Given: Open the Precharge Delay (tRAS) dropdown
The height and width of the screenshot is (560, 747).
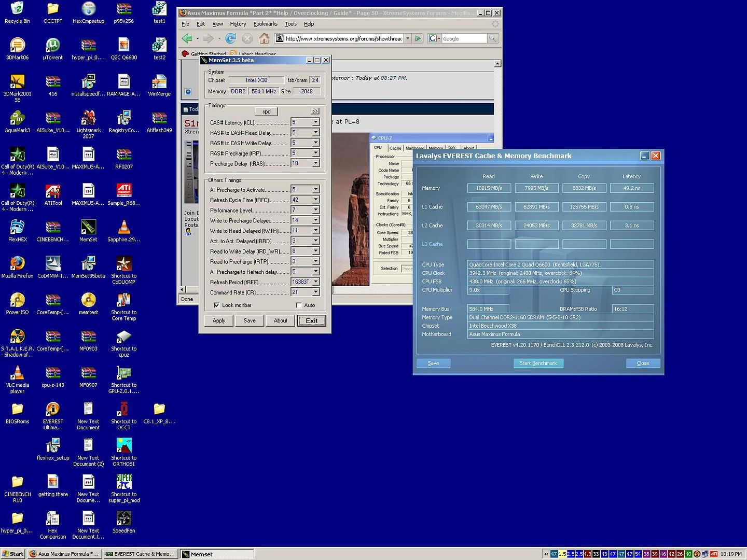Looking at the screenshot, I should click(x=315, y=163).
